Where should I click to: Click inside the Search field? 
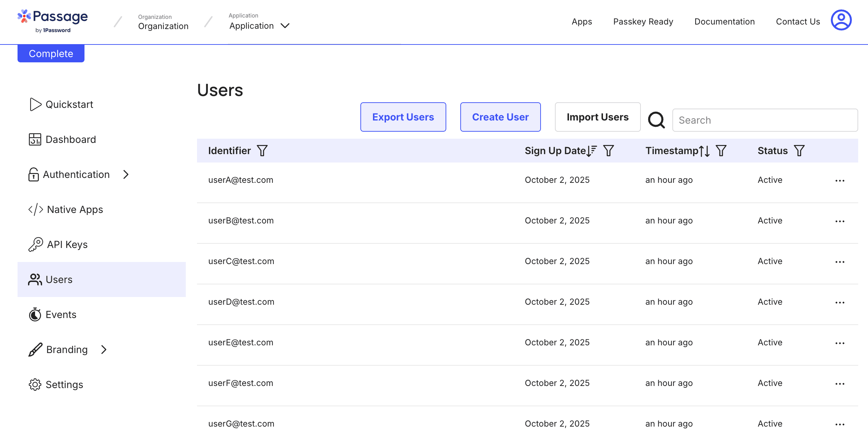coord(765,120)
